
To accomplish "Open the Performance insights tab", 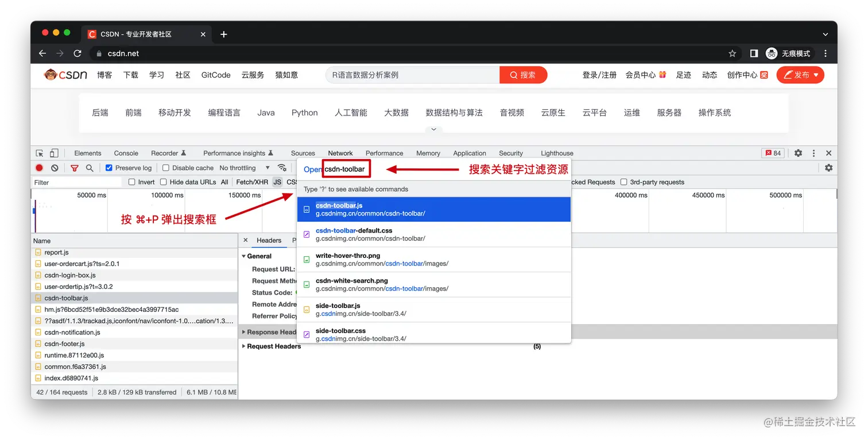I will point(238,153).
